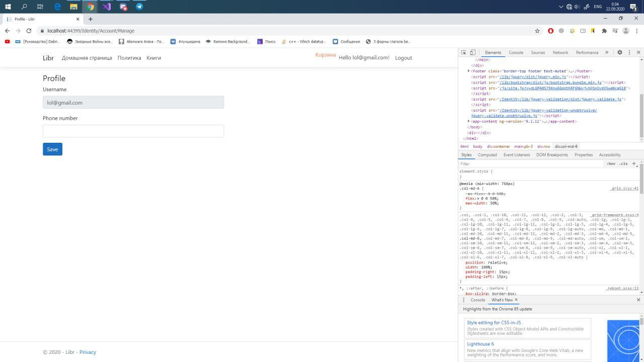Go to Домашняя страница nav link
Viewport: 644px width, 362px height.
click(87, 58)
